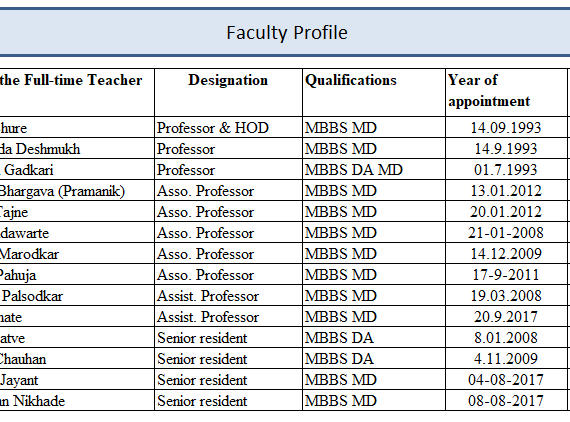
Task: Select the Designation column header
Action: click(228, 92)
